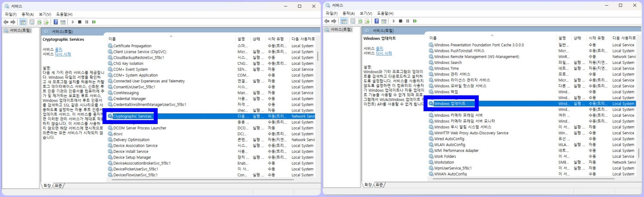Click Export List icon in Cryptographic Services window
The width and height of the screenshot is (644, 197).
[46, 22]
